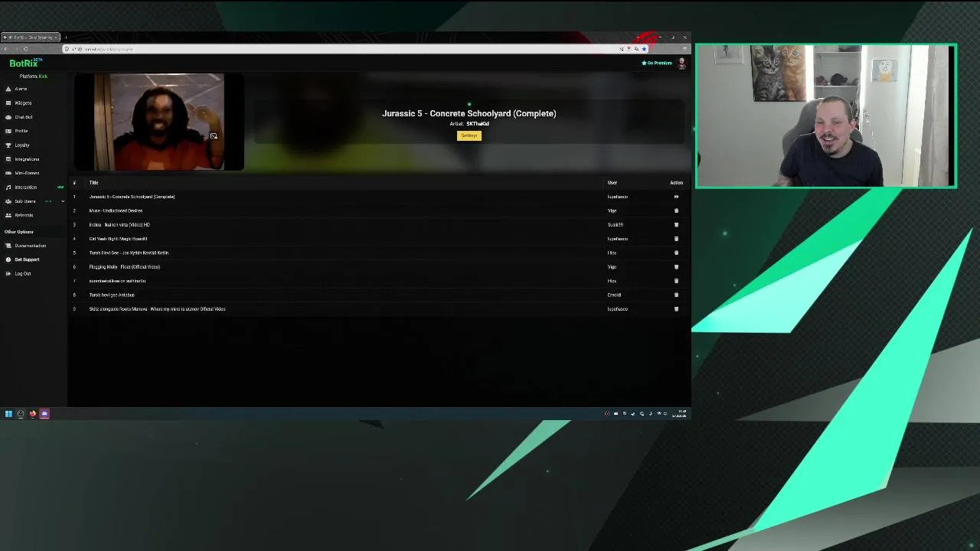
Task: Click the BotRix logo
Action: [24, 64]
